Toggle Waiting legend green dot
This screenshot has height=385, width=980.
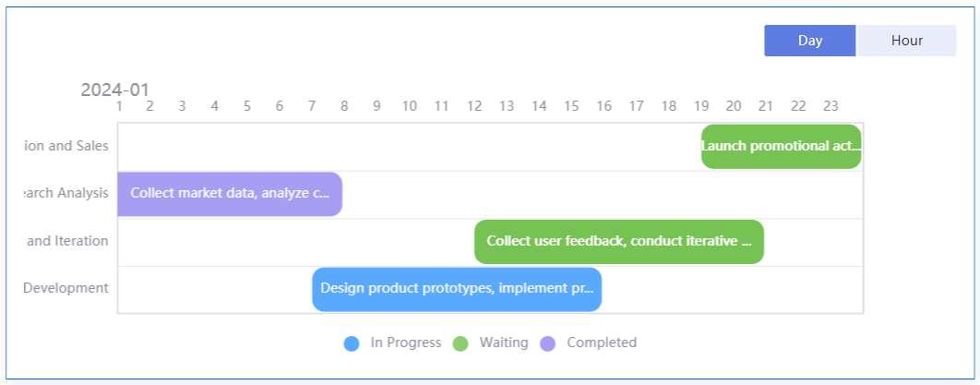click(460, 343)
